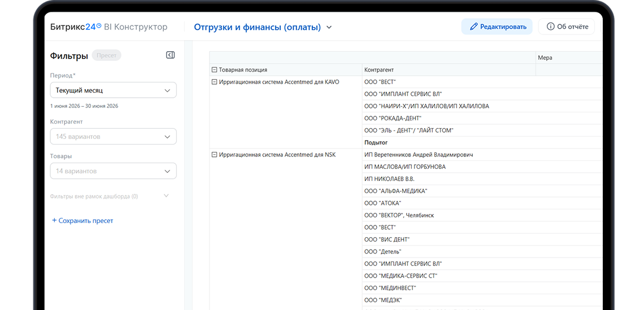Screen dimensions: 644x310
Task: Click the Пресет badge
Action: point(106,55)
